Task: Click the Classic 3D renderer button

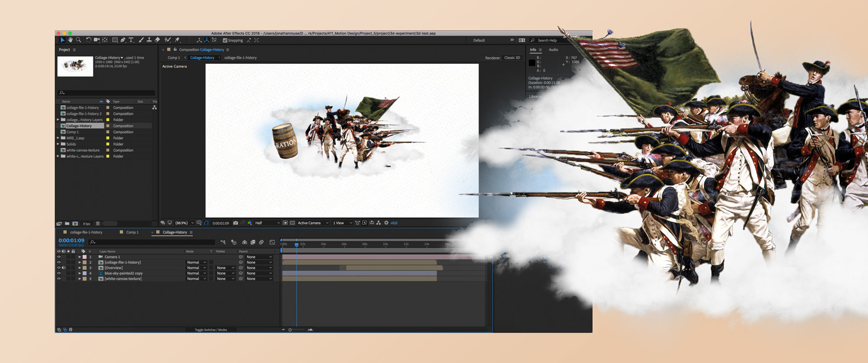Action: click(512, 58)
